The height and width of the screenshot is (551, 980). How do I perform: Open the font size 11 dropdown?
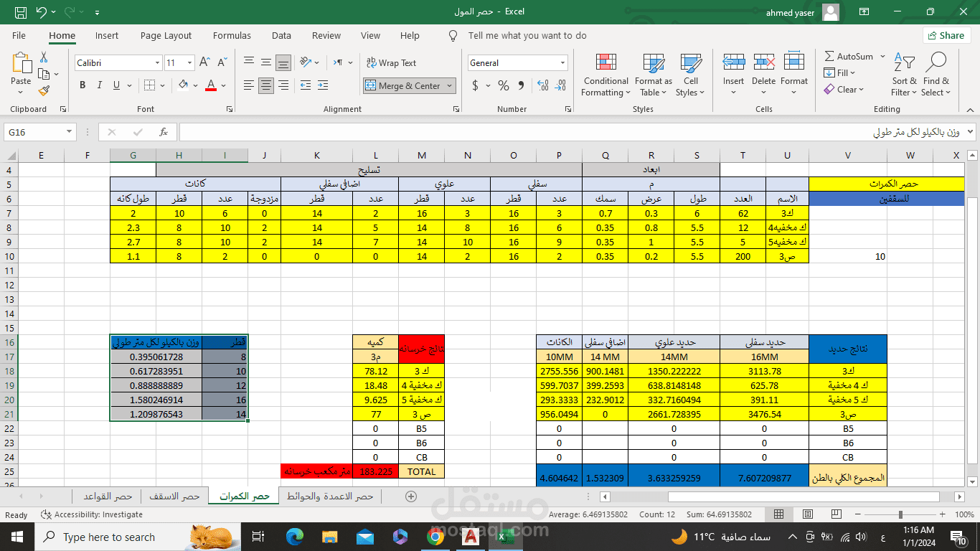(x=189, y=63)
